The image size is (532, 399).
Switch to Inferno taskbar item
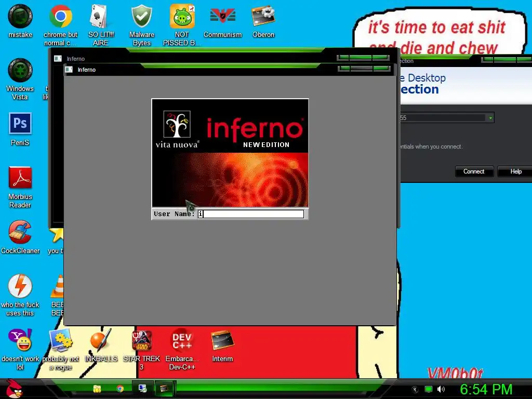(x=165, y=389)
